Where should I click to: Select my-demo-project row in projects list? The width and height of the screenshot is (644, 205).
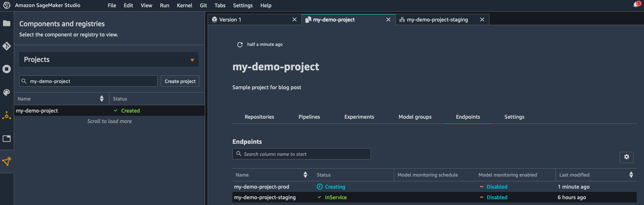[109, 111]
